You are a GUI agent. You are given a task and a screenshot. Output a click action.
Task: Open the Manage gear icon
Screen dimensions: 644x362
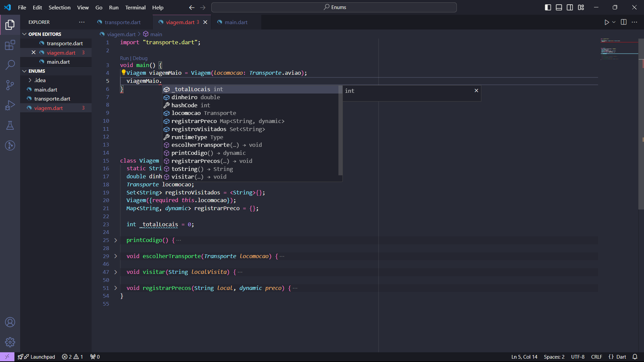coord(10,342)
